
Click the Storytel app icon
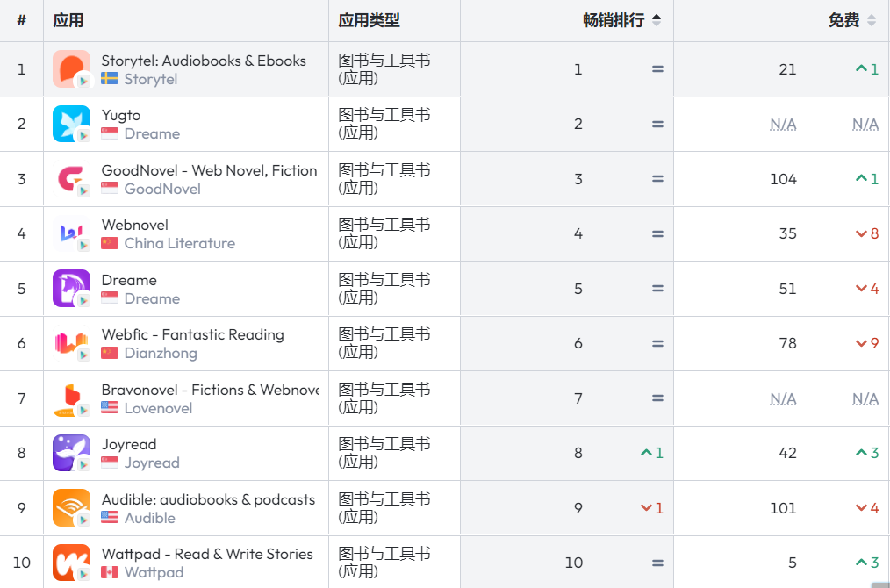71,68
